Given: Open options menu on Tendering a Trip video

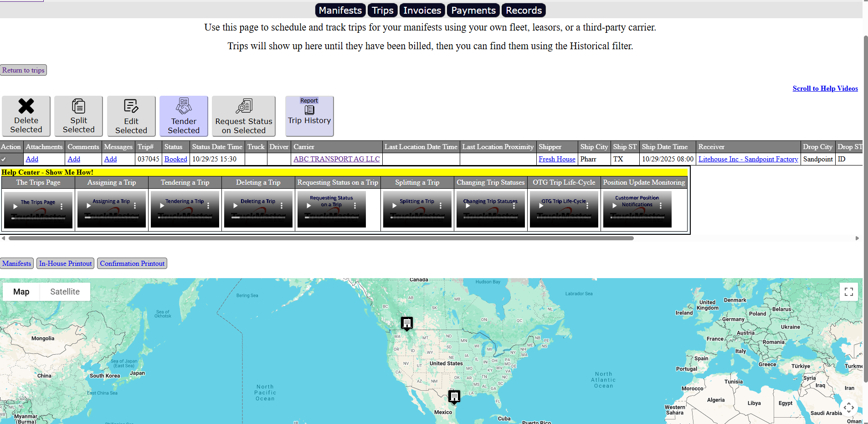Looking at the screenshot, I should (208, 206).
